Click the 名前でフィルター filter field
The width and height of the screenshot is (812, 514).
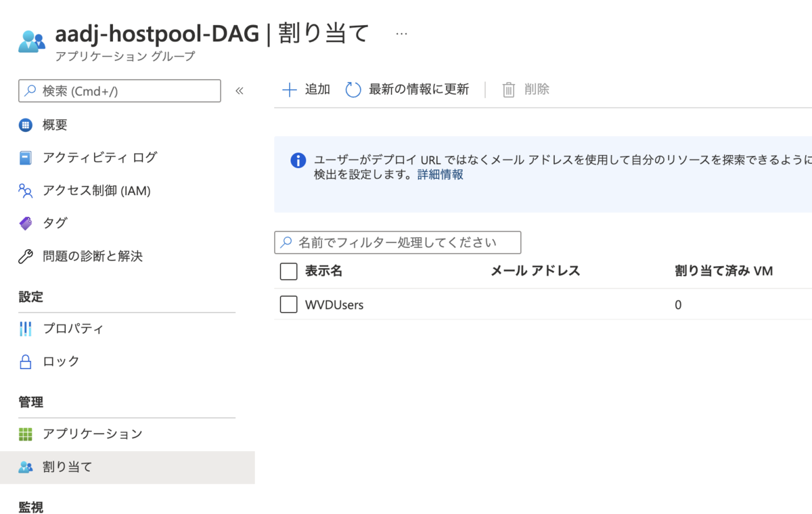[397, 242]
